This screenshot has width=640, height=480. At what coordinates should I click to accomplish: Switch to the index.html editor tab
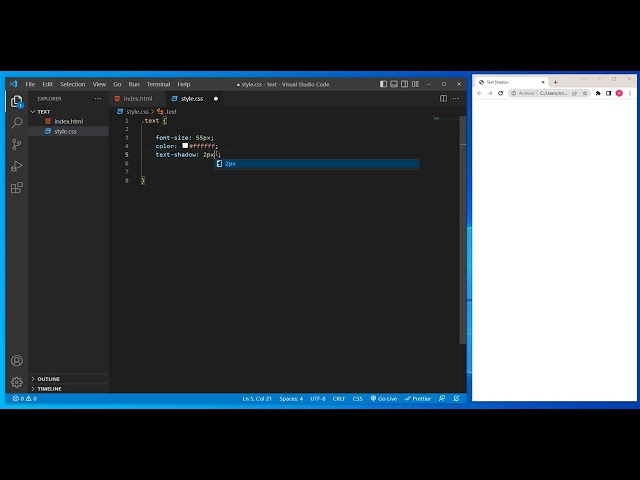pyautogui.click(x=138, y=98)
